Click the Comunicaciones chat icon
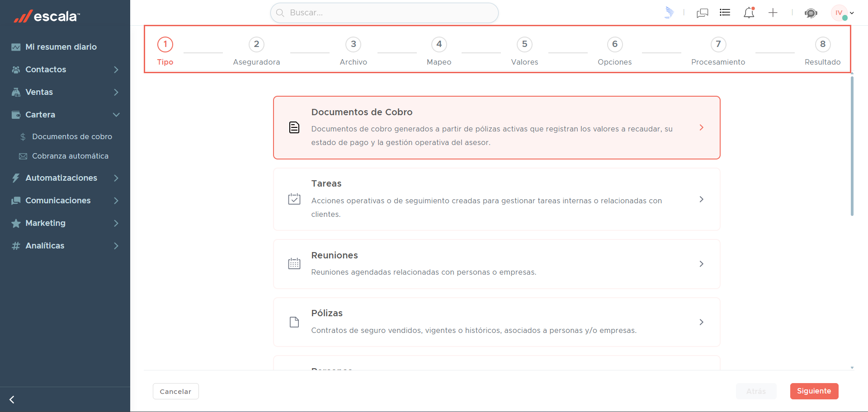The height and width of the screenshot is (412, 868). click(x=16, y=201)
